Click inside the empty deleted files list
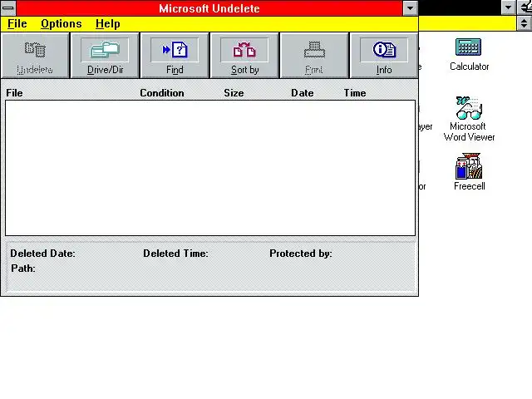532x399 pixels. (210, 168)
